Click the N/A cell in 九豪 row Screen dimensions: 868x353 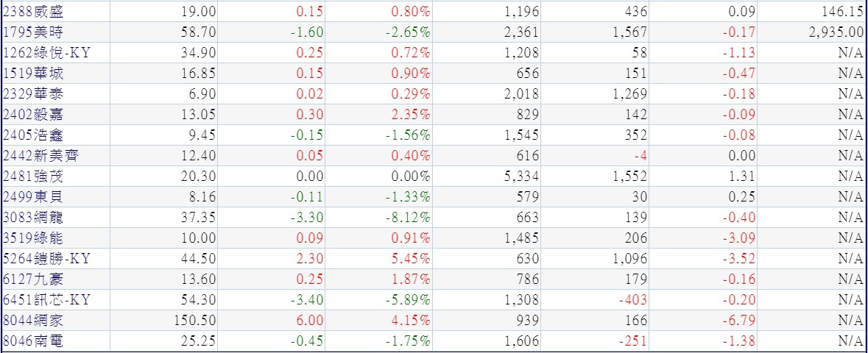(851, 280)
